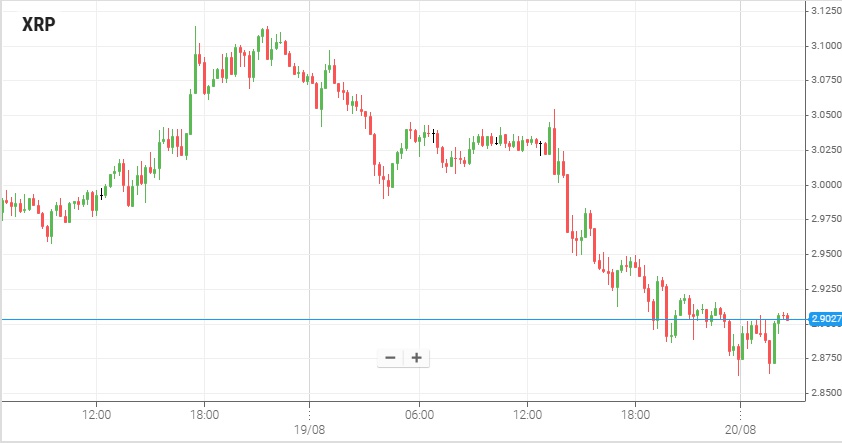Select the 20/08 date label

[740, 430]
